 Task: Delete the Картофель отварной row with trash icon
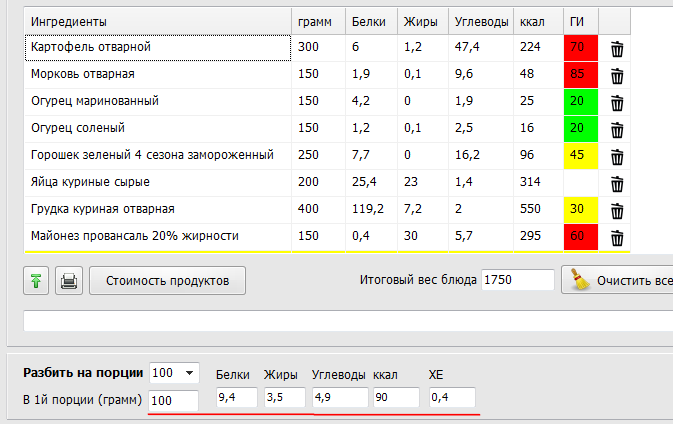pyautogui.click(x=617, y=48)
